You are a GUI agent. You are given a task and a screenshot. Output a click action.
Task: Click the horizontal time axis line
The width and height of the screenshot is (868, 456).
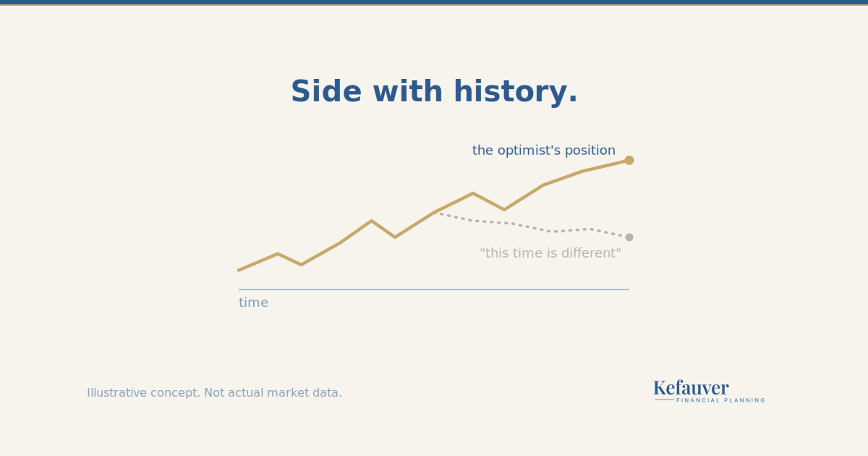click(x=434, y=290)
